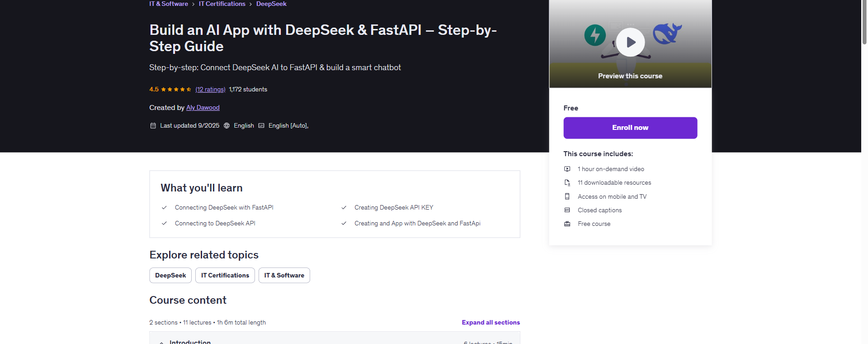Screen dimensions: 868x344
Task: Click '1 hour on-demand video' text
Action: pyautogui.click(x=611, y=169)
